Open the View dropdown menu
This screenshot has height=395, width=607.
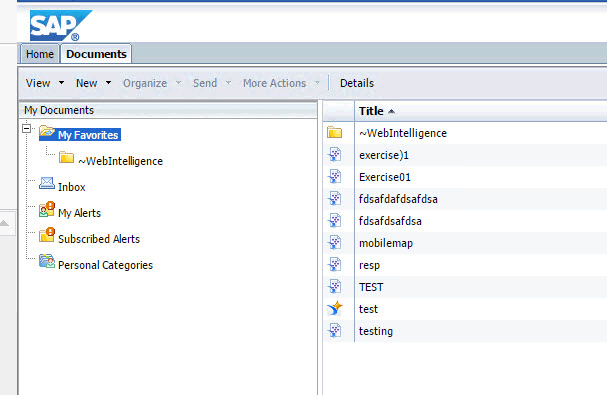(45, 83)
